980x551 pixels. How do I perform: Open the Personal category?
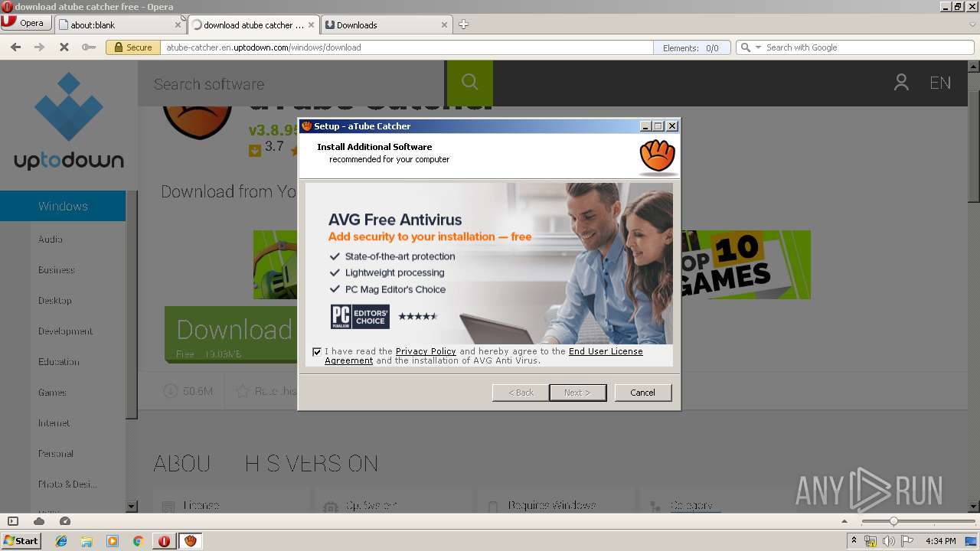(x=56, y=454)
